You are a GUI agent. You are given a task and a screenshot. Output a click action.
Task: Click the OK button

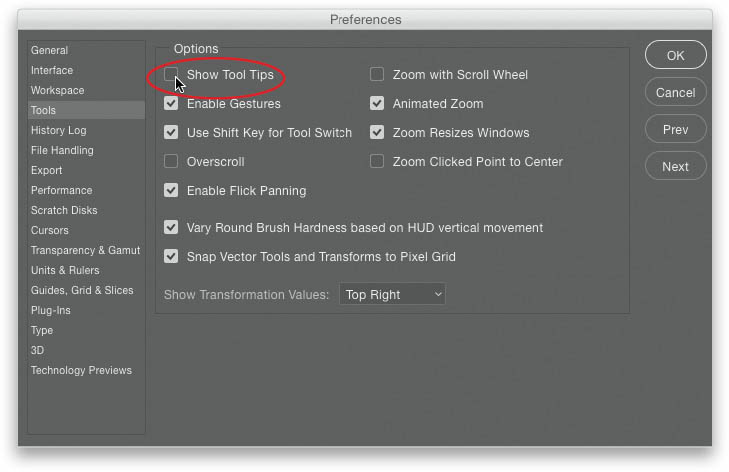tap(675, 55)
